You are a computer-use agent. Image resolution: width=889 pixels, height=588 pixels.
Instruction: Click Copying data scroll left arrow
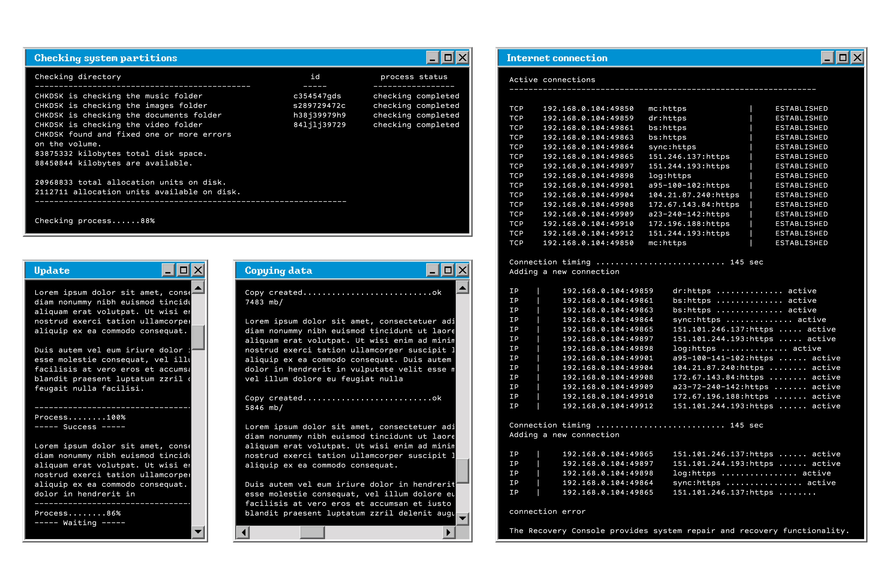point(243,532)
